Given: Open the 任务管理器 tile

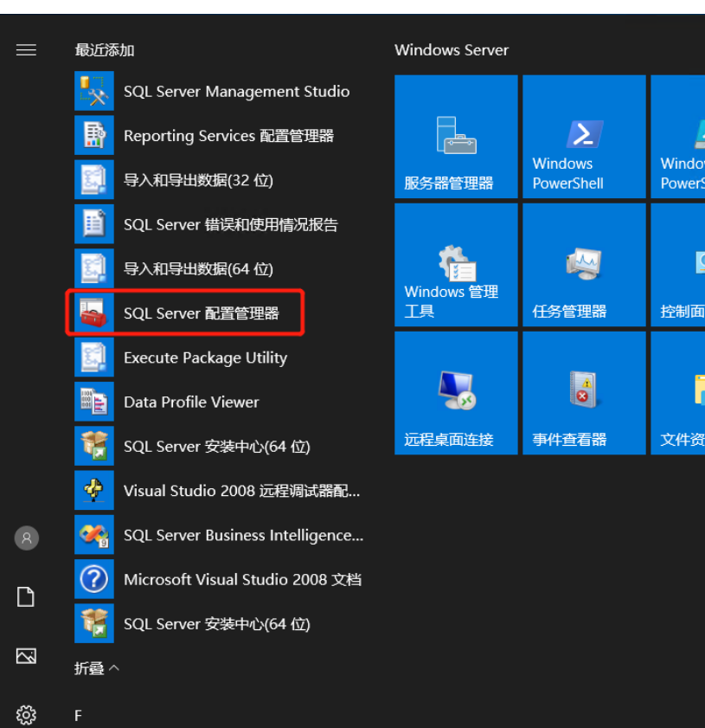Looking at the screenshot, I should pyautogui.click(x=584, y=265).
